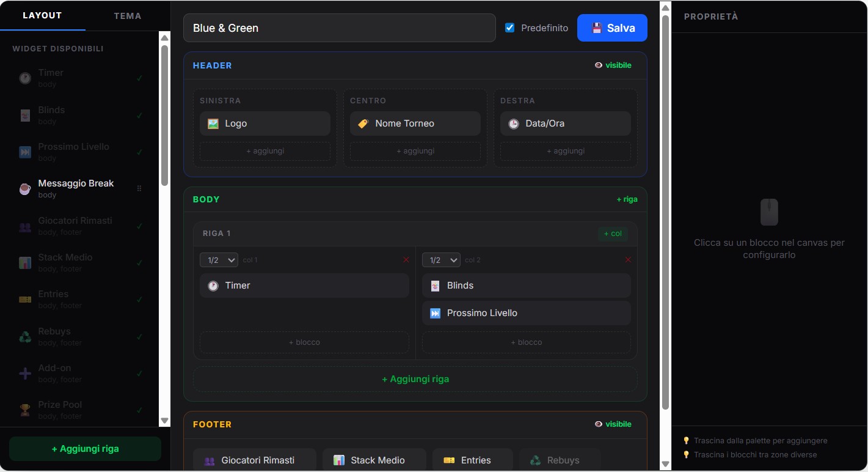868x472 pixels.
Task: Remove col 2 with its red X
Action: [628, 260]
